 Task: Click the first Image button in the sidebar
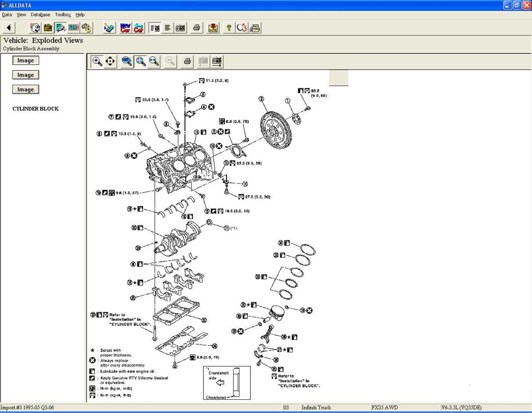tap(25, 60)
